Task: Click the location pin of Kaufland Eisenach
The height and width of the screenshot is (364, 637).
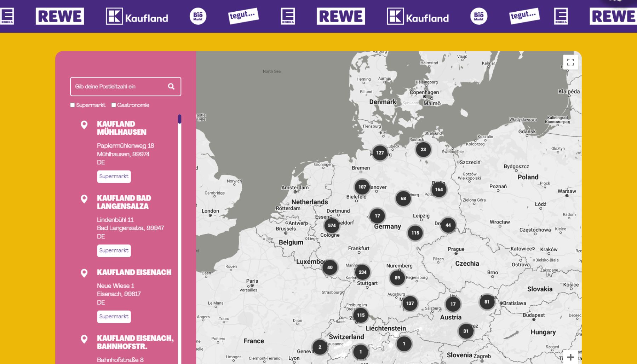Action: pos(84,273)
